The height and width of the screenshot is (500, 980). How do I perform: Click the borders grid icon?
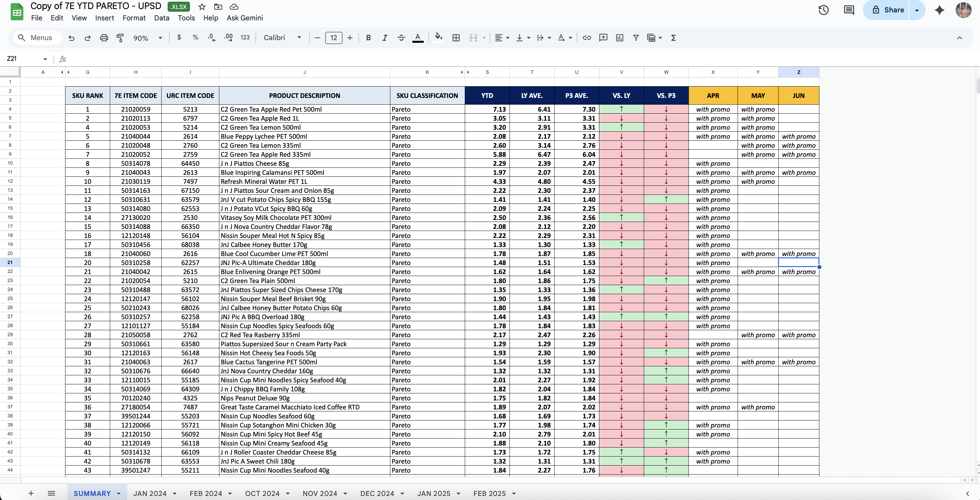tap(456, 38)
